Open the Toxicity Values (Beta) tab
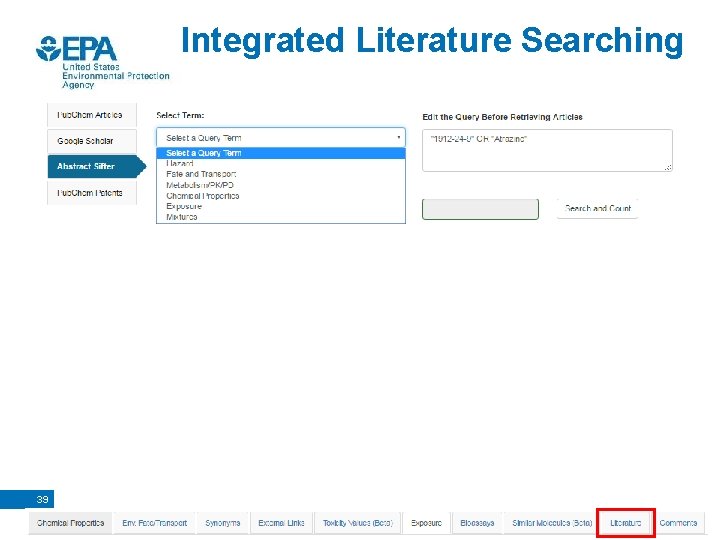This screenshot has height=540, width=720. (358, 523)
